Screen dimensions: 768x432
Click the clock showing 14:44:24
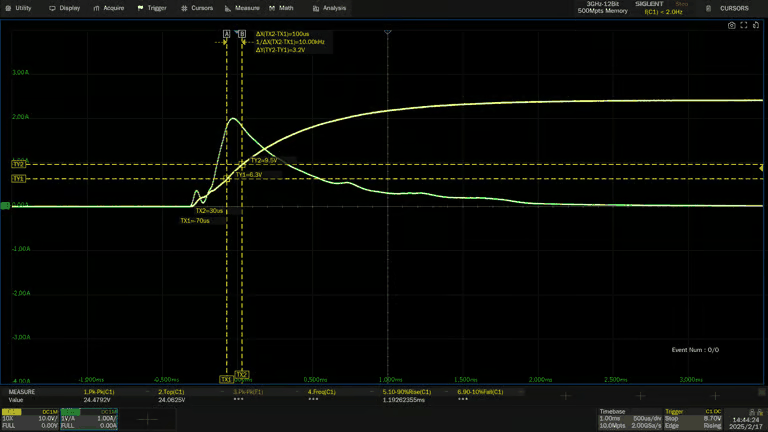pyautogui.click(x=745, y=420)
